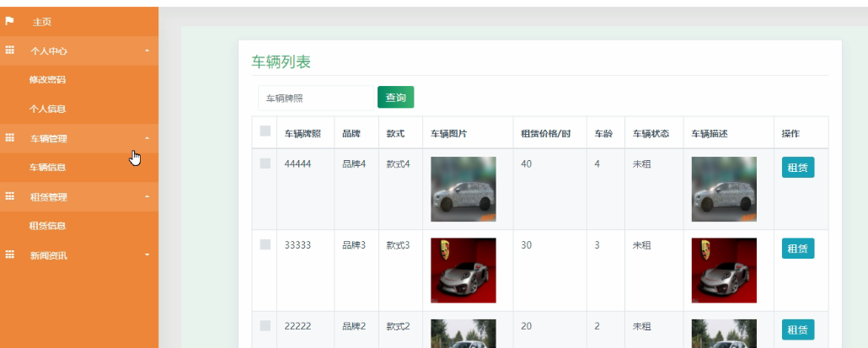Click the 款式 column header
868x348 pixels.
(x=395, y=134)
